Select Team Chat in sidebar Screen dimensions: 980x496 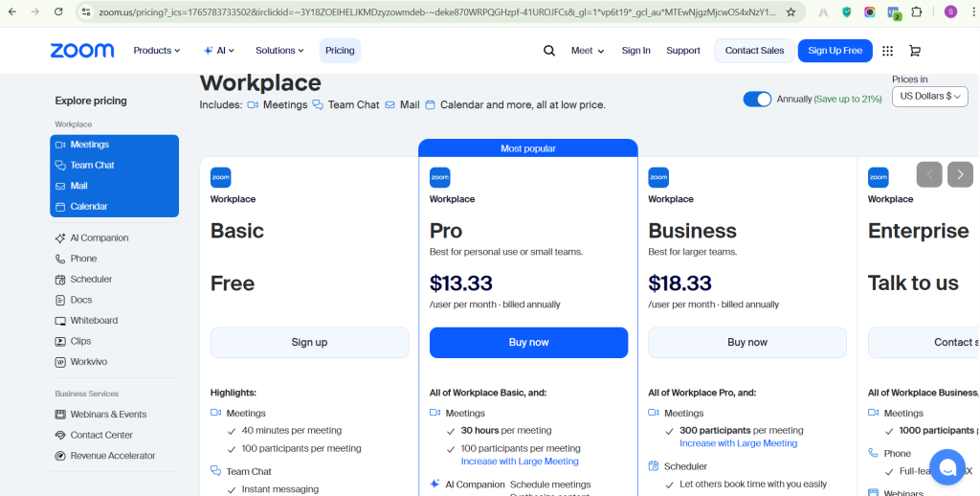pos(92,165)
